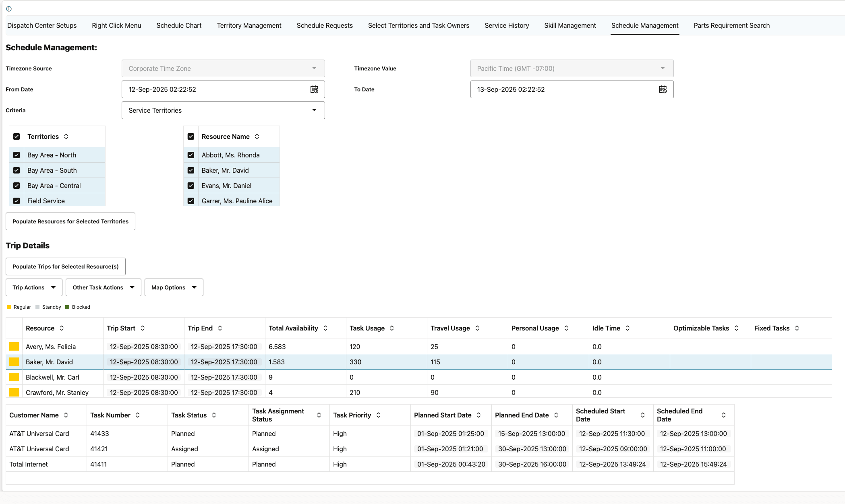Viewport: 845px width, 504px height.
Task: Sort tasks by Planned Start Date
Action: pos(479,415)
